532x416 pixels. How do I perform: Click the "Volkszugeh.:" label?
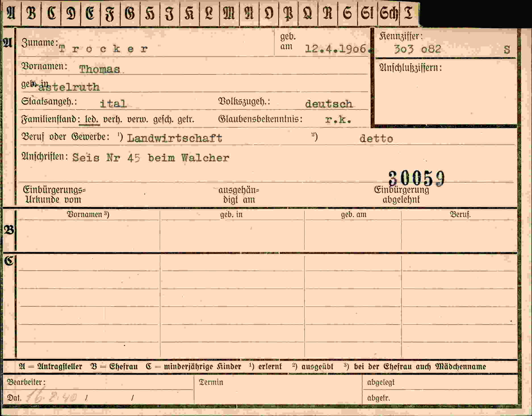click(x=244, y=101)
